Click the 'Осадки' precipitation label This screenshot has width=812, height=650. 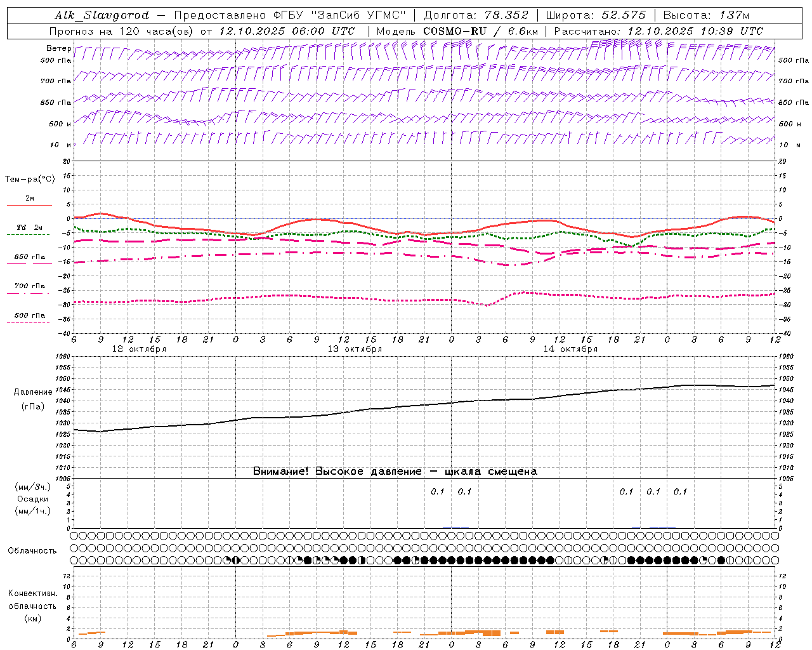[x=32, y=499]
